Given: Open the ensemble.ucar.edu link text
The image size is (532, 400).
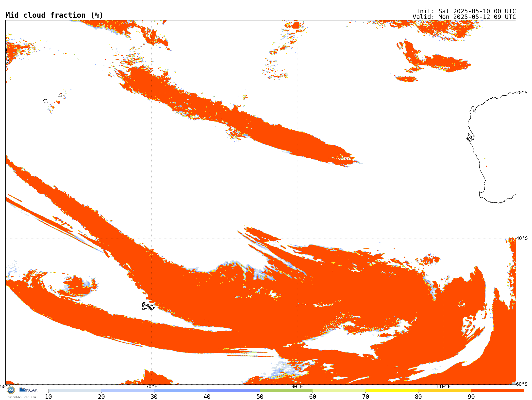Looking at the screenshot, I should coord(22,397).
